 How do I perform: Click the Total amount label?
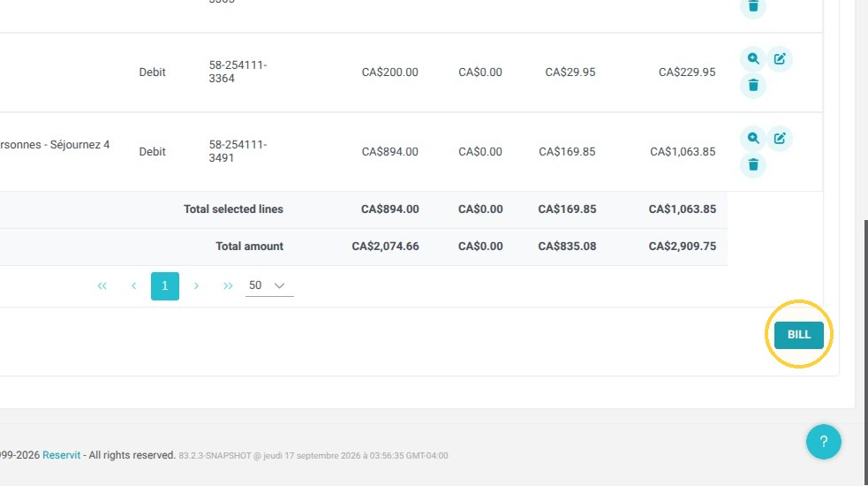pos(249,246)
